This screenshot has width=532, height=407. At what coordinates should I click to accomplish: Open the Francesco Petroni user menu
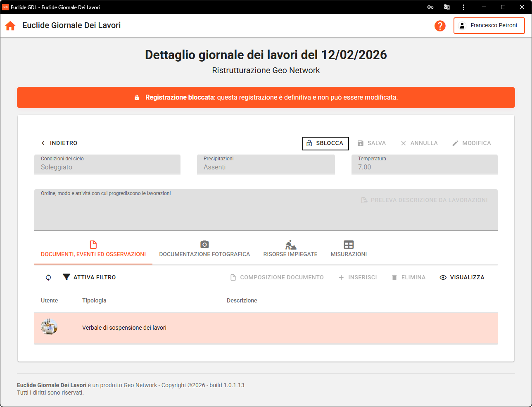pos(489,26)
